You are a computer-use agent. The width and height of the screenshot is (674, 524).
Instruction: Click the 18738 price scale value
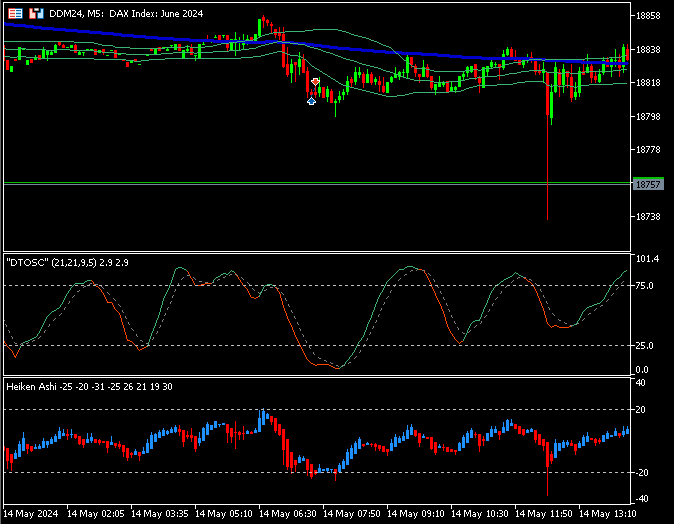click(x=648, y=217)
